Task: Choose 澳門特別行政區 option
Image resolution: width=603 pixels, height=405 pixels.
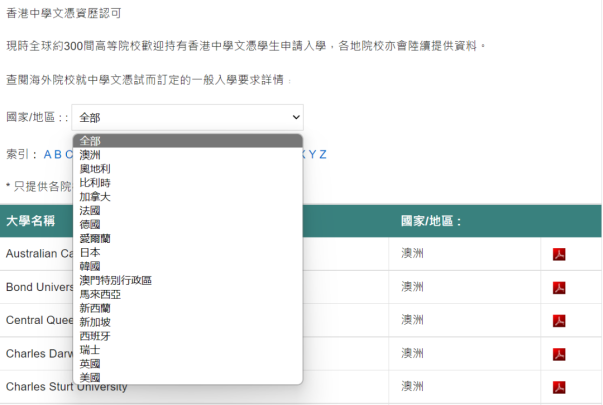Action: [115, 281]
